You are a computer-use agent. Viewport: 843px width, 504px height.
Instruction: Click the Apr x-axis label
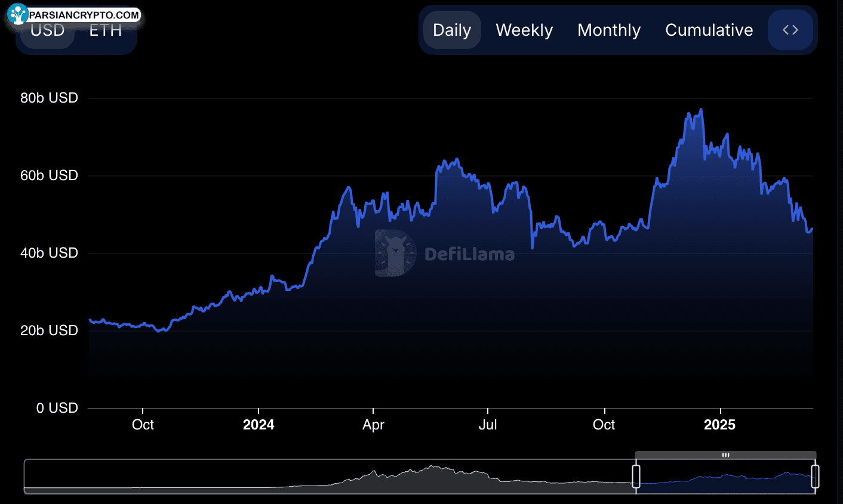coord(373,425)
